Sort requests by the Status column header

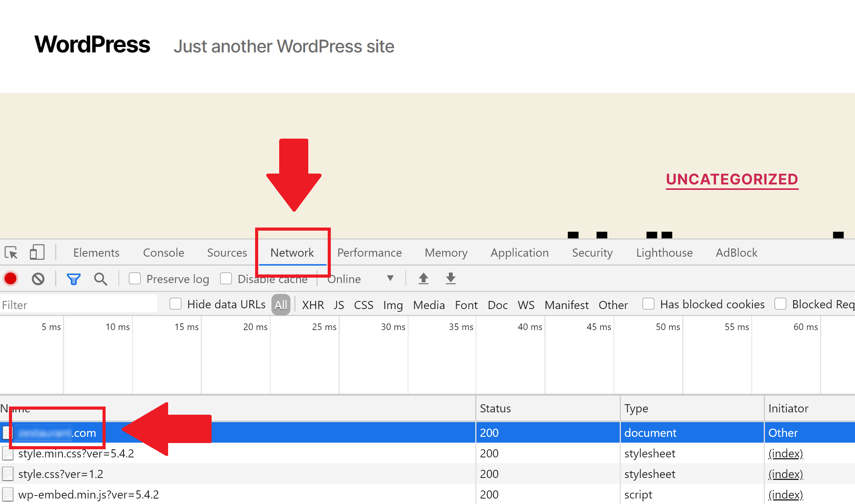495,408
